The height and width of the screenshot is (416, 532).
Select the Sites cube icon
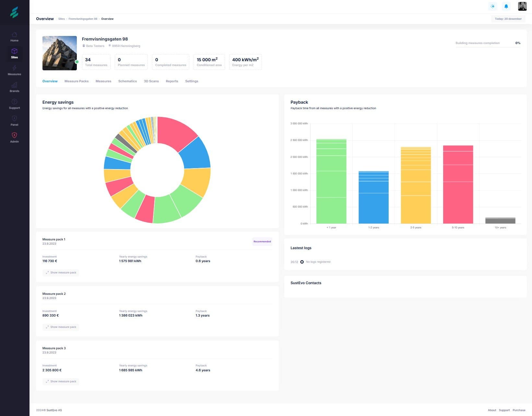14,52
